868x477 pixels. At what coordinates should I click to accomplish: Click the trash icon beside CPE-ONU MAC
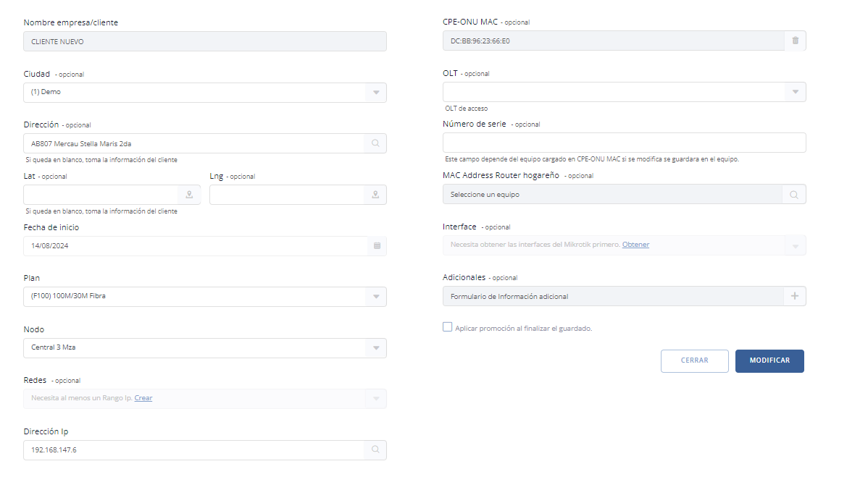click(795, 41)
